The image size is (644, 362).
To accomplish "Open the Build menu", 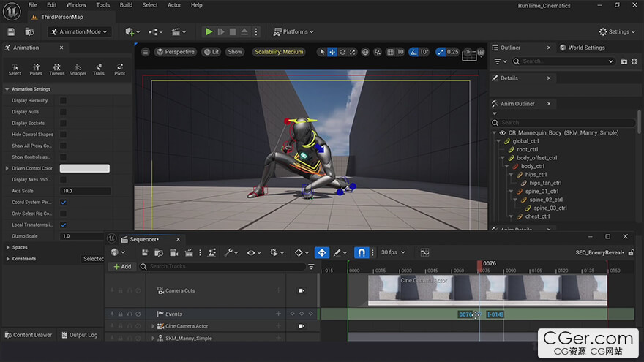I will [x=126, y=5].
